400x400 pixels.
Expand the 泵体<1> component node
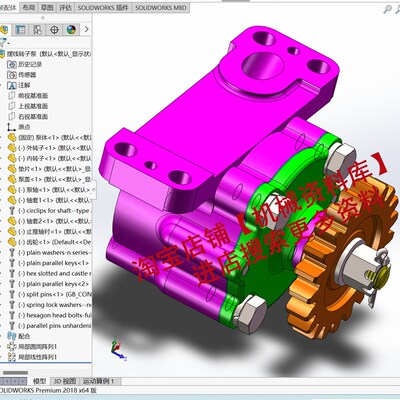[1, 137]
